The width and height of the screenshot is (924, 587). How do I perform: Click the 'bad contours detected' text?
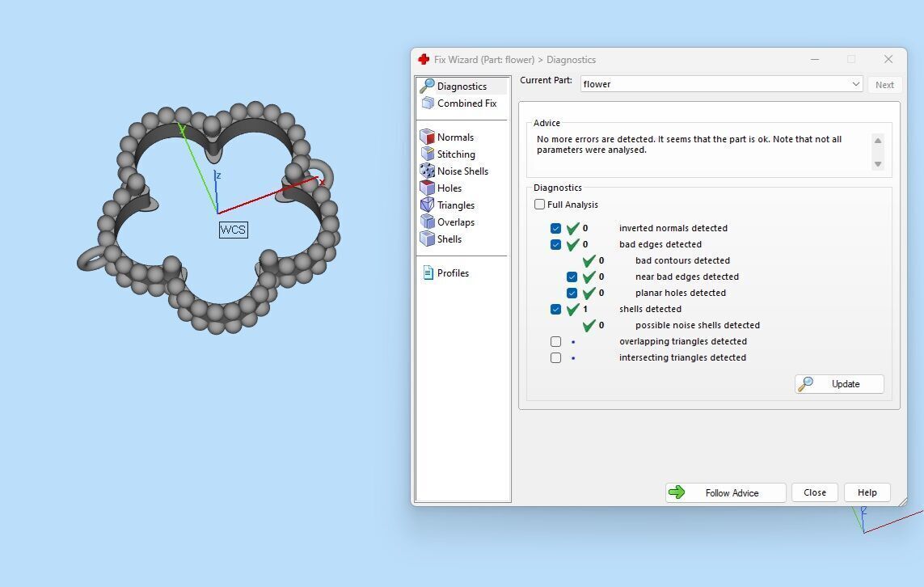point(682,260)
